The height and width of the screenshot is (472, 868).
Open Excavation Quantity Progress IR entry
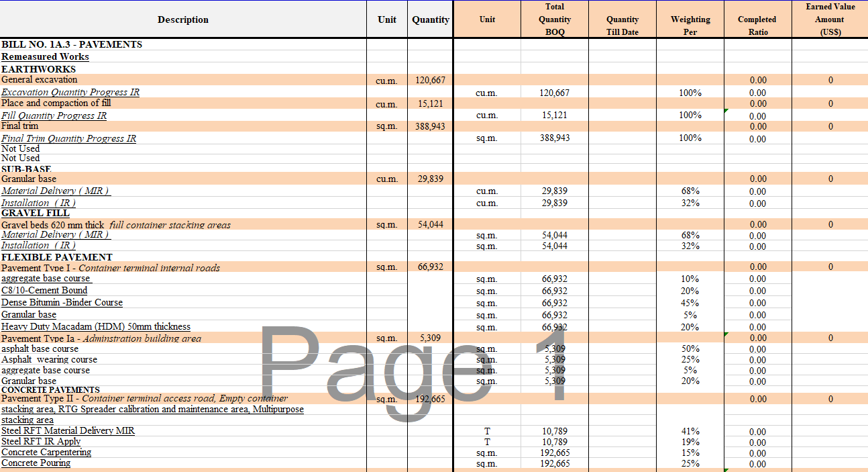pyautogui.click(x=70, y=92)
